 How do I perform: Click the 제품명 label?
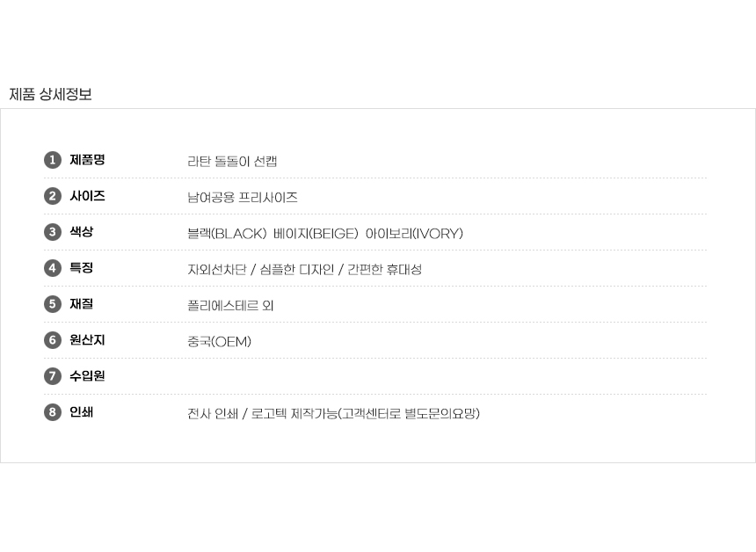[87, 160]
